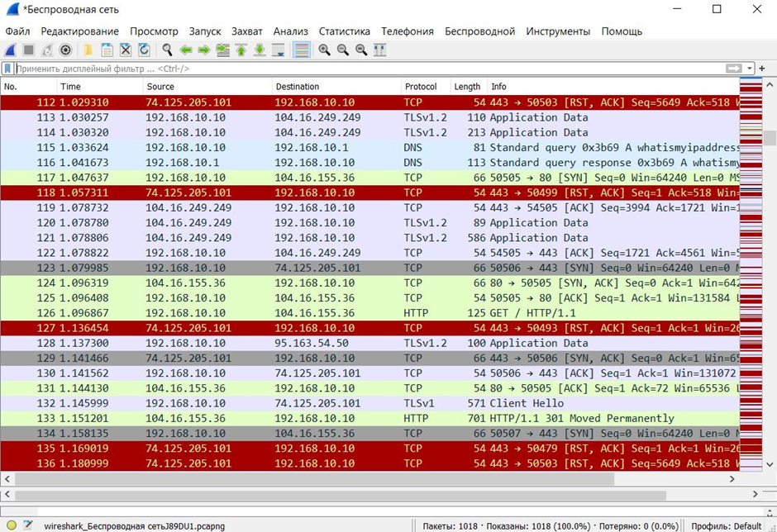Click the resize columns icon

tap(380, 50)
